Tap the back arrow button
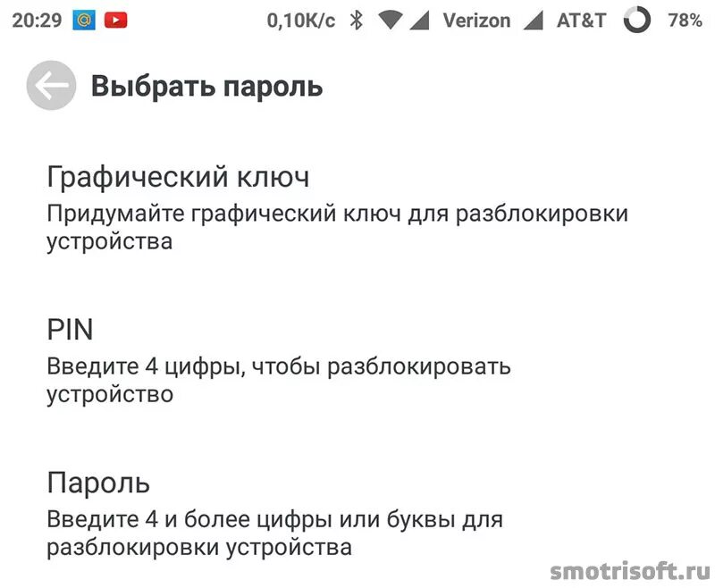 (52, 85)
